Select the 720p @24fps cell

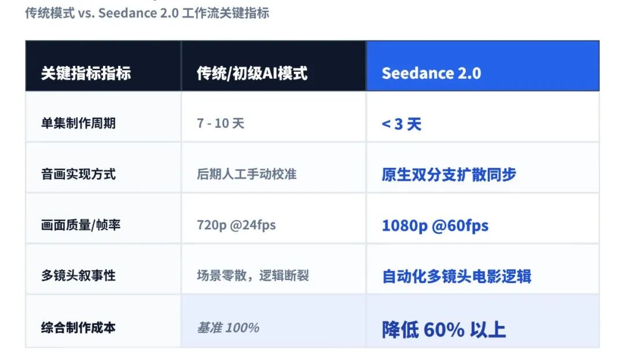(236, 225)
